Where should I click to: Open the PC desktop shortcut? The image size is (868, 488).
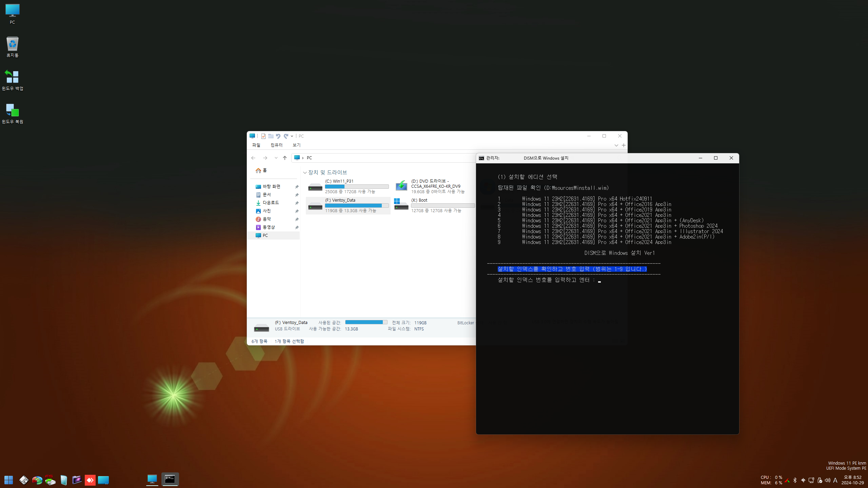(x=12, y=14)
